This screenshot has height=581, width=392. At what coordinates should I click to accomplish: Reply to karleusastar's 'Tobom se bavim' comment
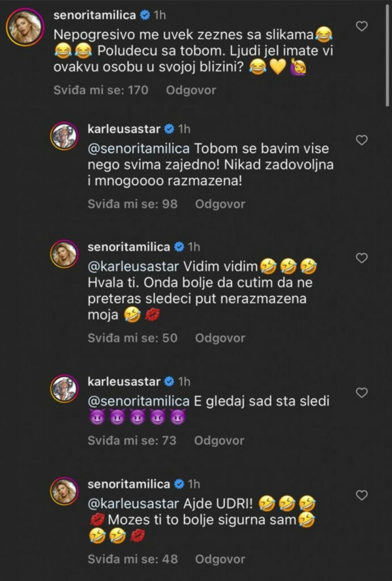pos(220,204)
